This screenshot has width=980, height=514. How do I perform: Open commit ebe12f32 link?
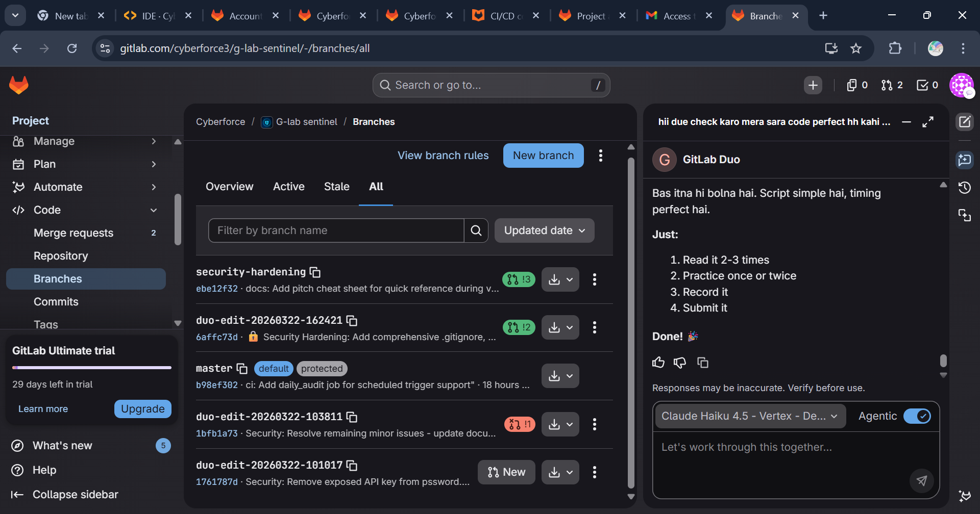coord(217,289)
